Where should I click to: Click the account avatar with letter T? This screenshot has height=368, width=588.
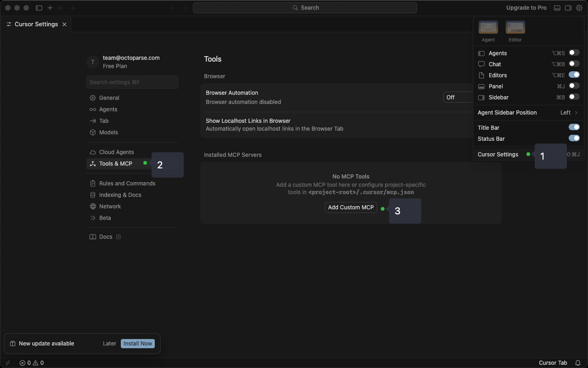click(92, 62)
